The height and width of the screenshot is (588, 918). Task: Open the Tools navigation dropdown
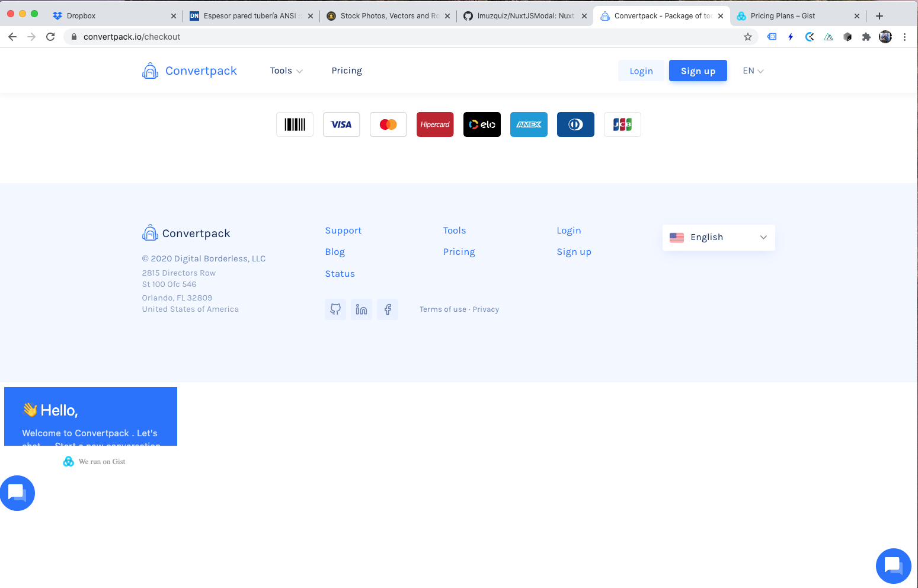286,71
